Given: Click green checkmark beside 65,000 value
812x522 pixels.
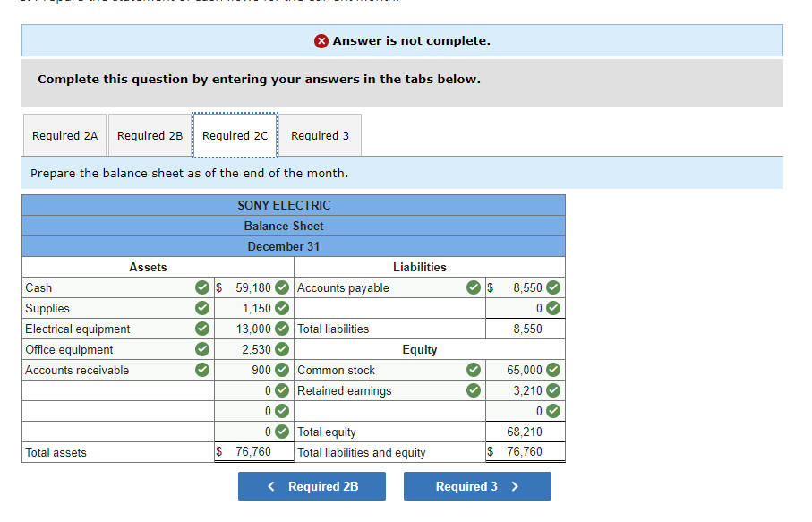Looking at the screenshot, I should pos(553,370).
